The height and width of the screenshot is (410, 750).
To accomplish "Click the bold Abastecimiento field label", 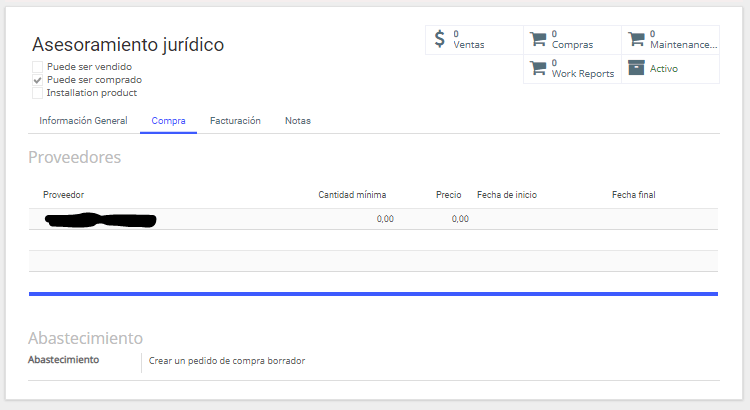I will (x=64, y=360).
